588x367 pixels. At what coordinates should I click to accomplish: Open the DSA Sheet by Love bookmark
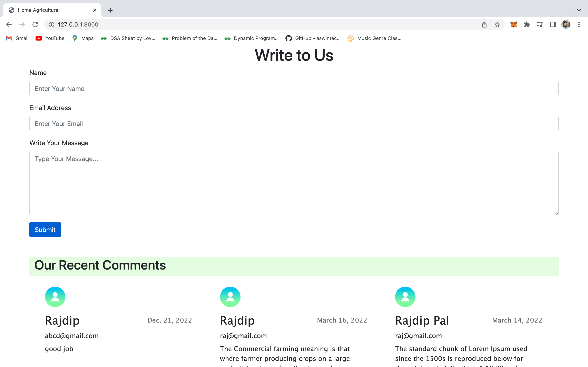tap(128, 38)
